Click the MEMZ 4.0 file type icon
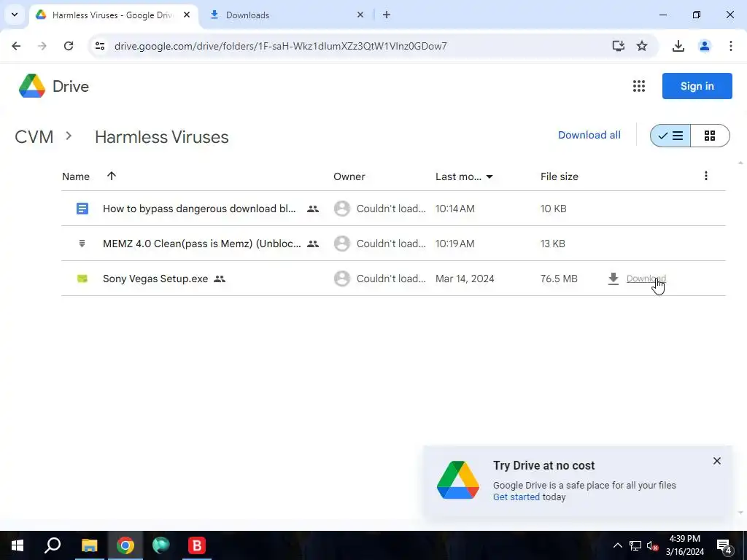The width and height of the screenshot is (747, 560). click(82, 244)
